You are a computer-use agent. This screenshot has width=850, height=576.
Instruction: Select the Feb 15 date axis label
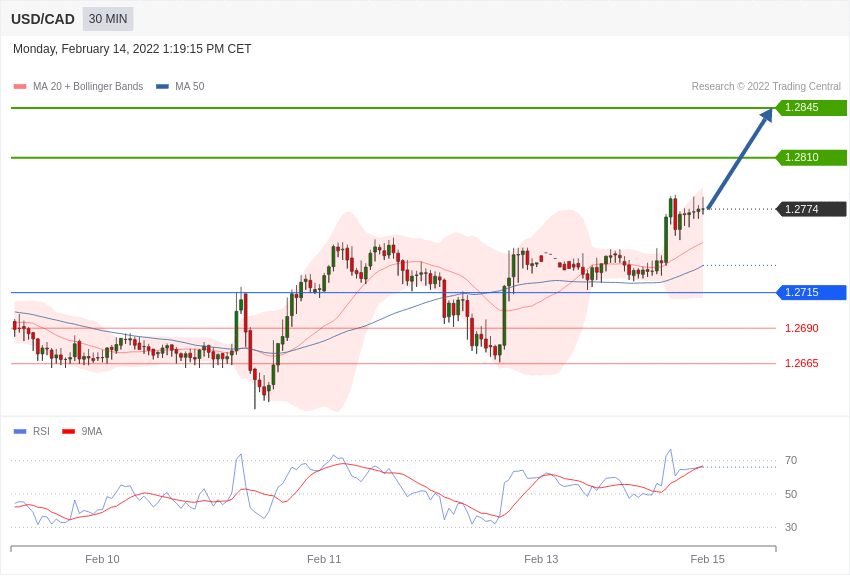click(x=707, y=559)
